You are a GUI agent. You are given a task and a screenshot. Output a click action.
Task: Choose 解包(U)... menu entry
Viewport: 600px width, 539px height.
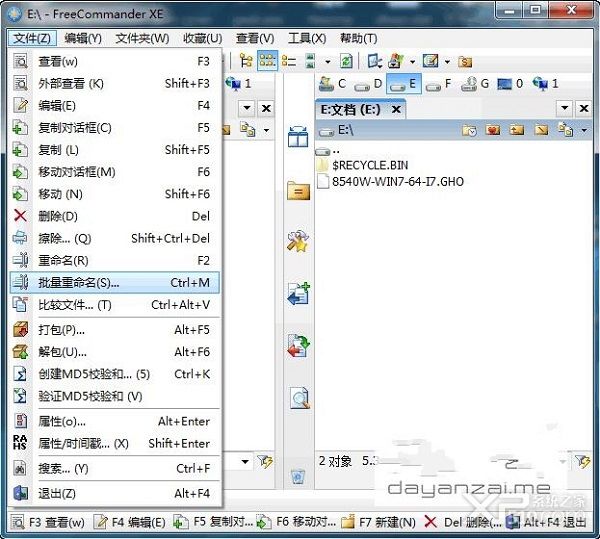(x=115, y=352)
